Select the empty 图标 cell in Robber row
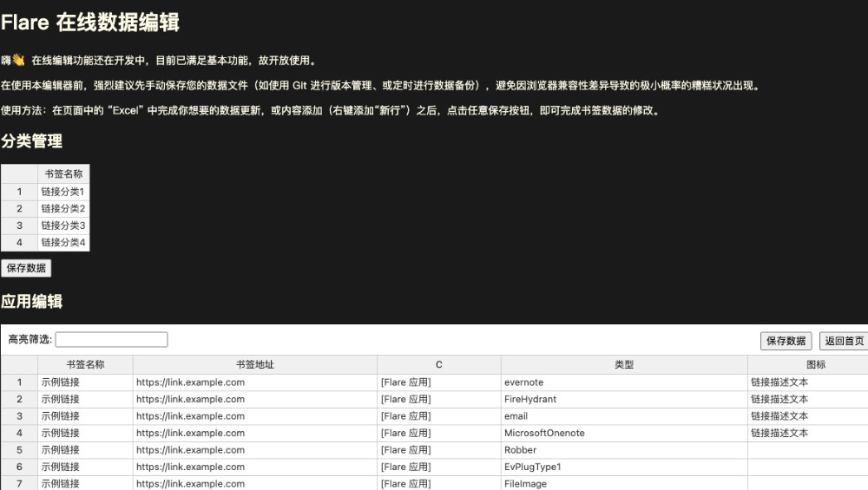Screen dimensions: 868x490 pyautogui.click(x=807, y=450)
